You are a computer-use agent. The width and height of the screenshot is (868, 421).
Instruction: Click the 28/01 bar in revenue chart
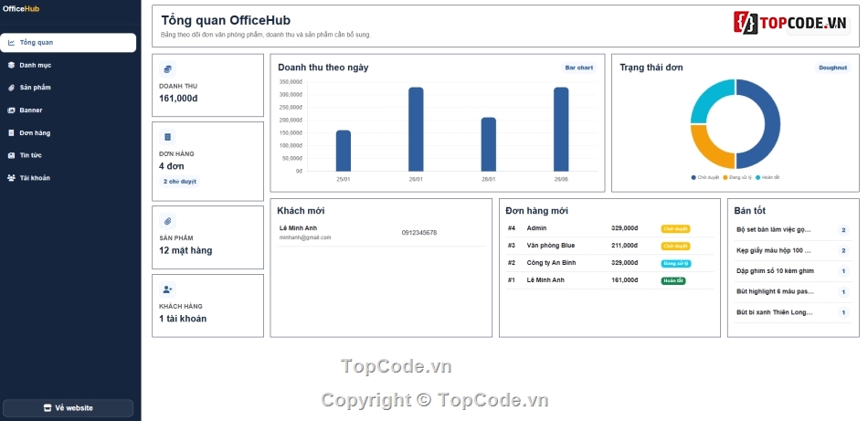[x=488, y=144]
